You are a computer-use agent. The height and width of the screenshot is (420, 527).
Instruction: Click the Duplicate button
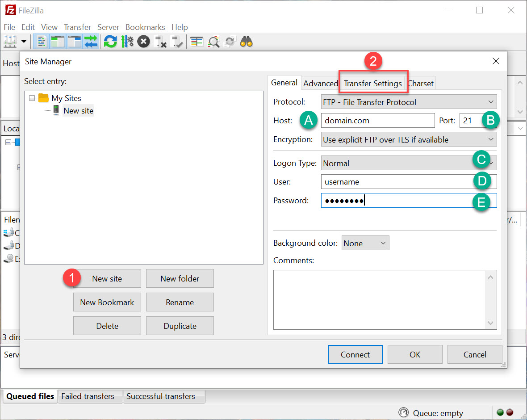(180, 326)
